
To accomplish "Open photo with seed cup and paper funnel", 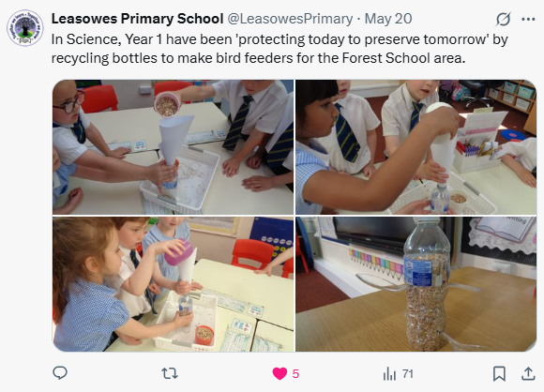I will 173,147.
